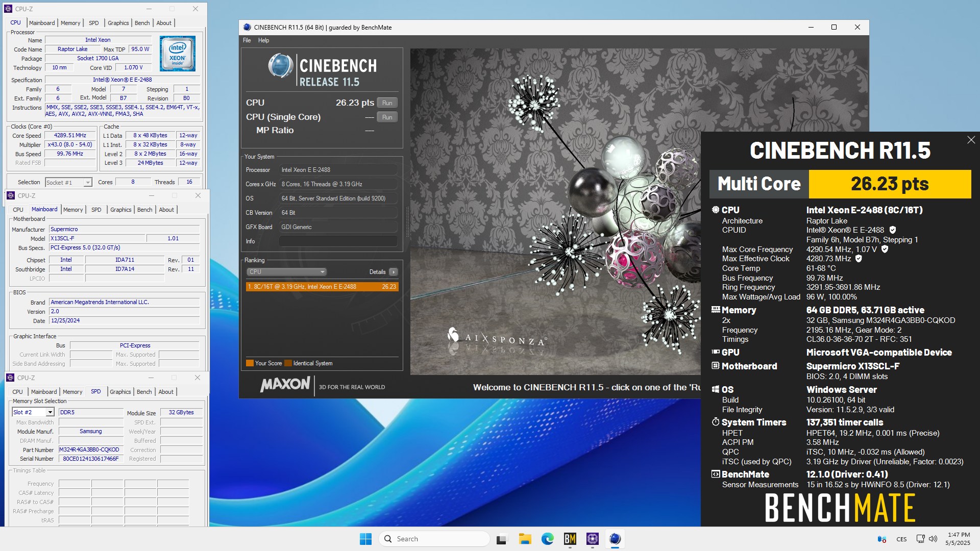980x551 pixels.
Task: Switch to CPU-Z taskbar icon
Action: click(x=592, y=539)
